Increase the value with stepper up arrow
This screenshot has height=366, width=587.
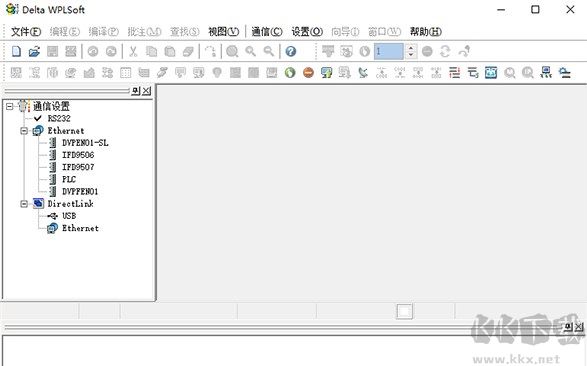[x=411, y=48]
